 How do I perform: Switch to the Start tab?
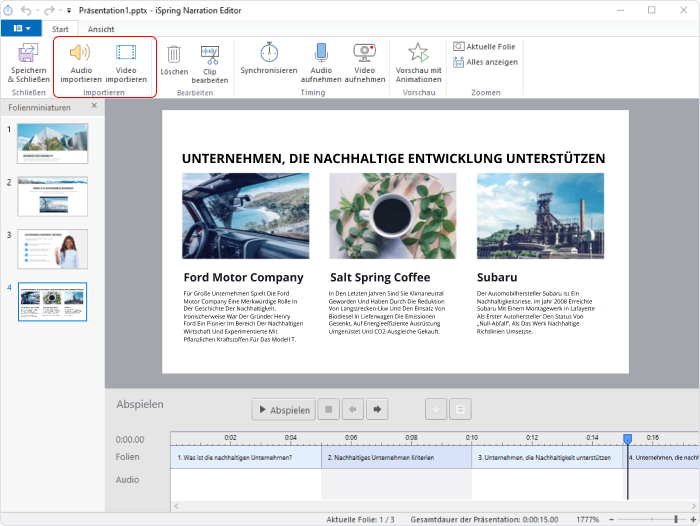[60, 29]
